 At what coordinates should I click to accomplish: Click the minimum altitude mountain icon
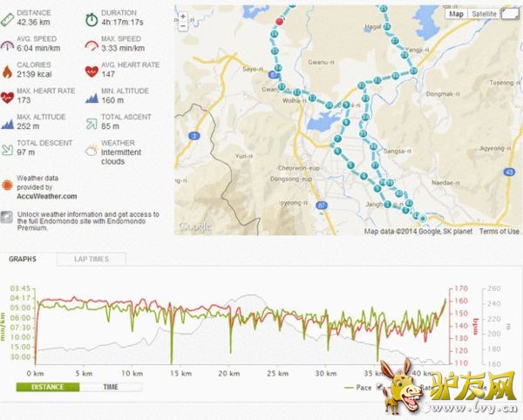pos(92,96)
